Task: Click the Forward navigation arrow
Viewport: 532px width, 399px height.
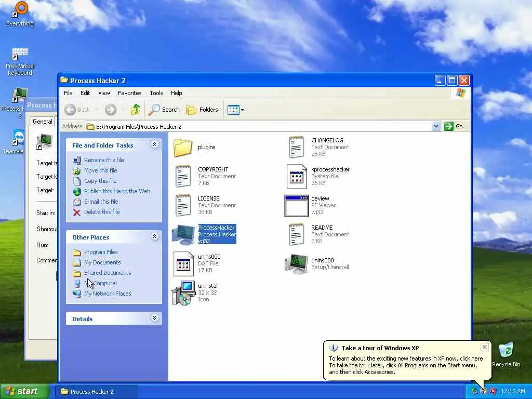Action: click(111, 110)
